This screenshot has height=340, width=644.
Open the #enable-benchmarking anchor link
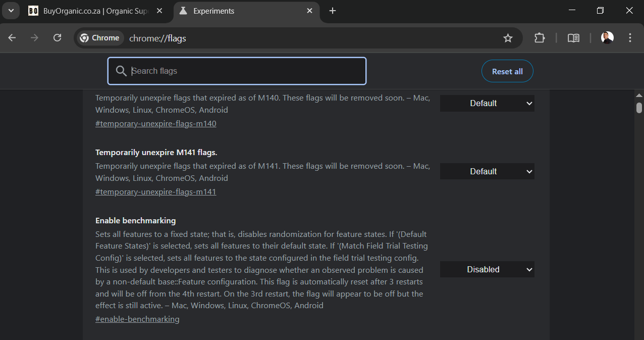[x=137, y=319]
